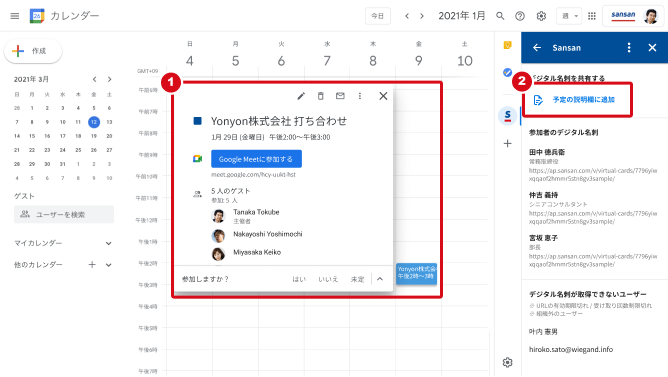Open 宮坂 恵子 virtual card URL
The width and height of the screenshot is (668, 377).
point(593,260)
